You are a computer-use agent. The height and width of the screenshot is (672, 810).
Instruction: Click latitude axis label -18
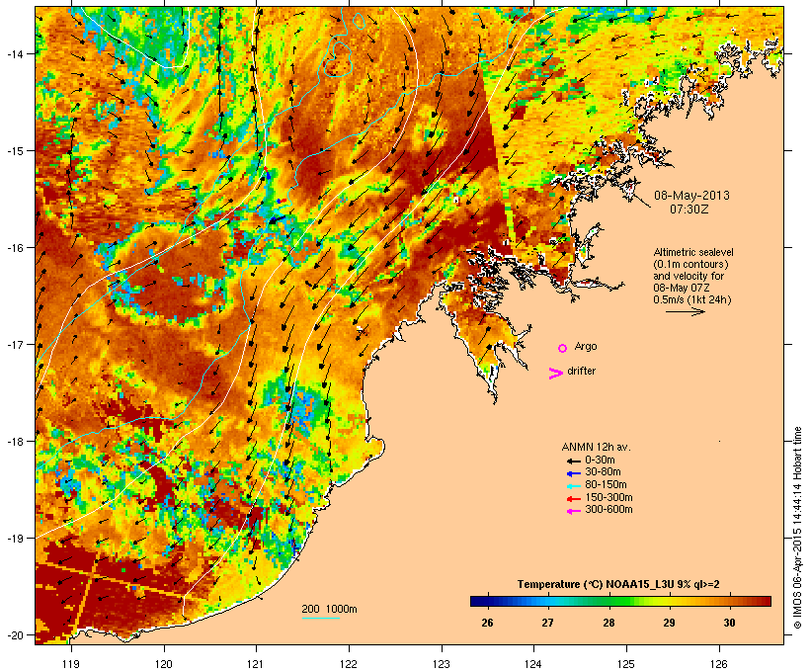(x=15, y=442)
